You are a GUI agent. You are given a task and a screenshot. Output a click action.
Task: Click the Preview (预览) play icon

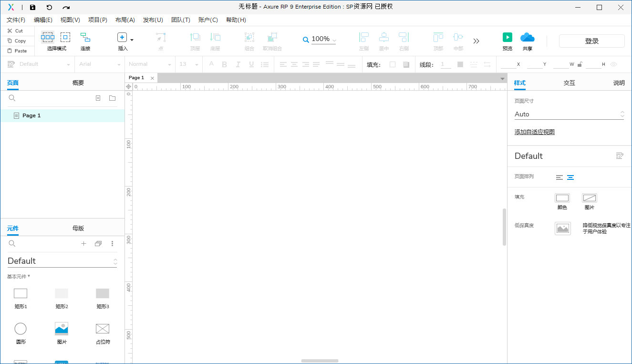point(507,37)
